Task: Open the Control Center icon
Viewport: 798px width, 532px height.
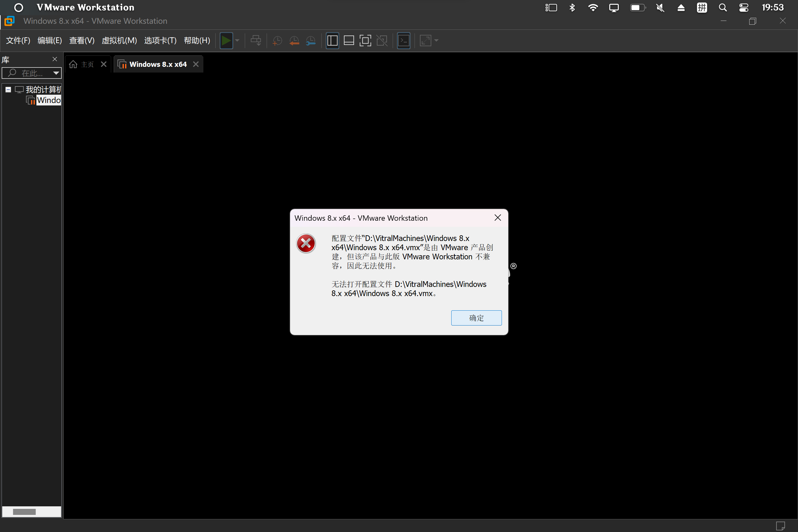Action: click(x=744, y=8)
